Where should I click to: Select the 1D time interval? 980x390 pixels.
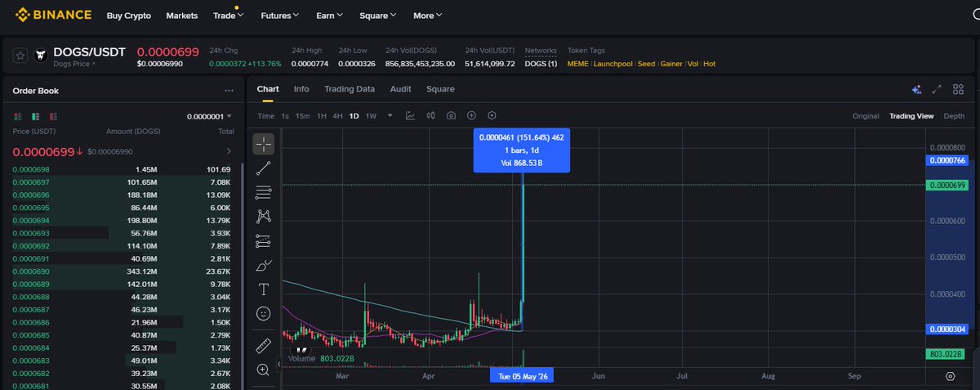[x=354, y=116]
